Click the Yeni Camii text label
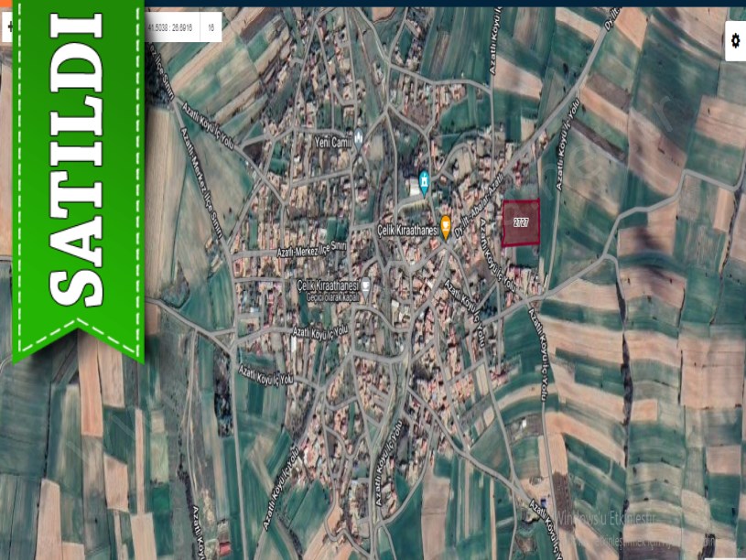 click(x=333, y=142)
